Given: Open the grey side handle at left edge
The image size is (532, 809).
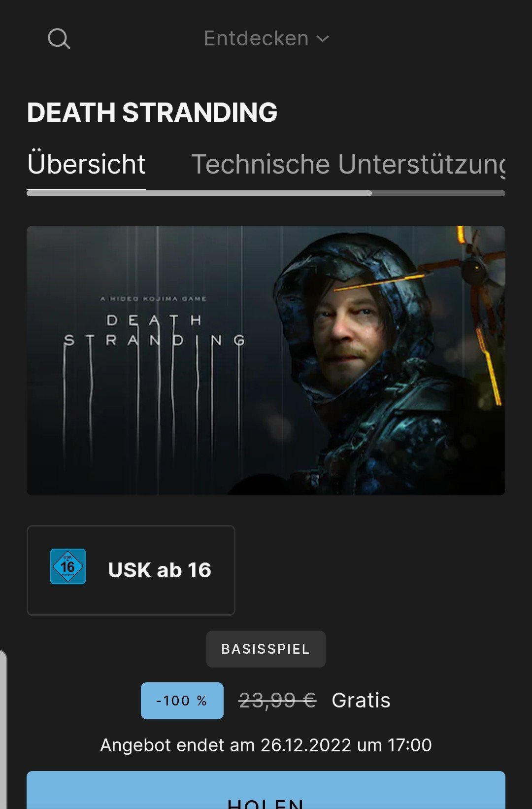Looking at the screenshot, I should click(x=3, y=730).
